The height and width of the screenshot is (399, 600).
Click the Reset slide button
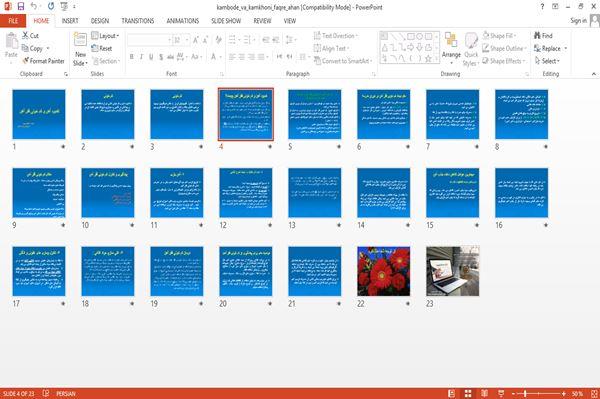click(x=102, y=48)
